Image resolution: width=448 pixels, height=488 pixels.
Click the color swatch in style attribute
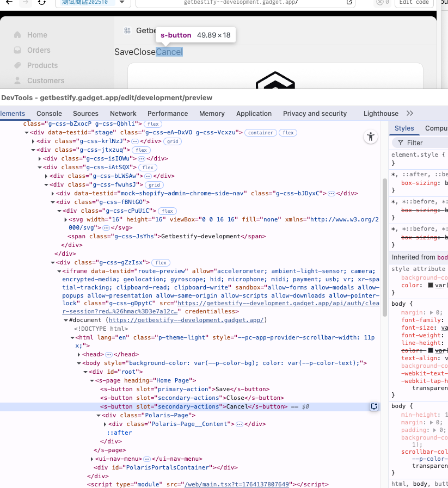click(x=430, y=285)
